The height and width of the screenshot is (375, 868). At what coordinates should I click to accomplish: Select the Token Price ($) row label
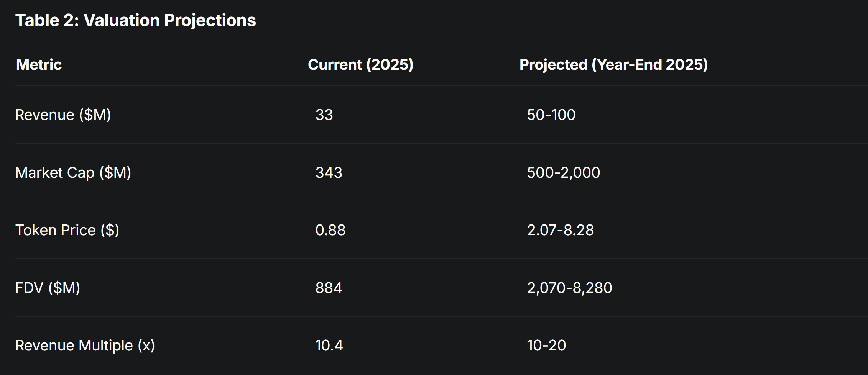tap(67, 230)
